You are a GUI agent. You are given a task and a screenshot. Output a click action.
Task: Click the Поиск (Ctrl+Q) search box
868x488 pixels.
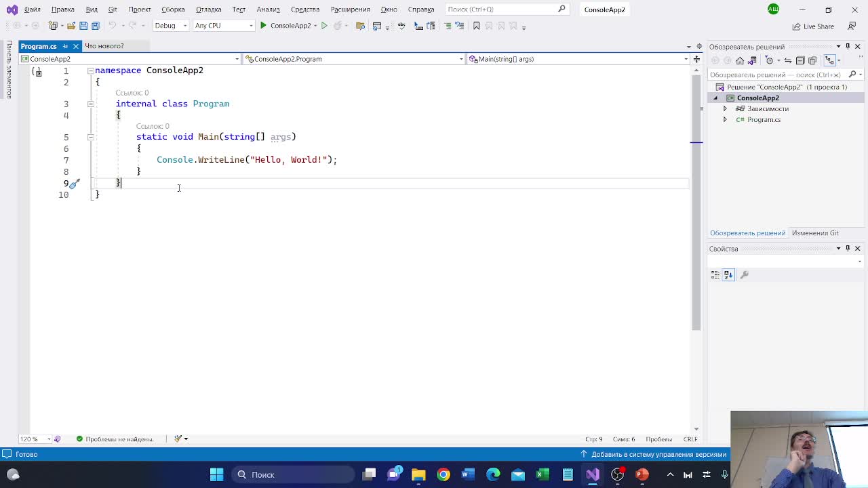pos(507,9)
